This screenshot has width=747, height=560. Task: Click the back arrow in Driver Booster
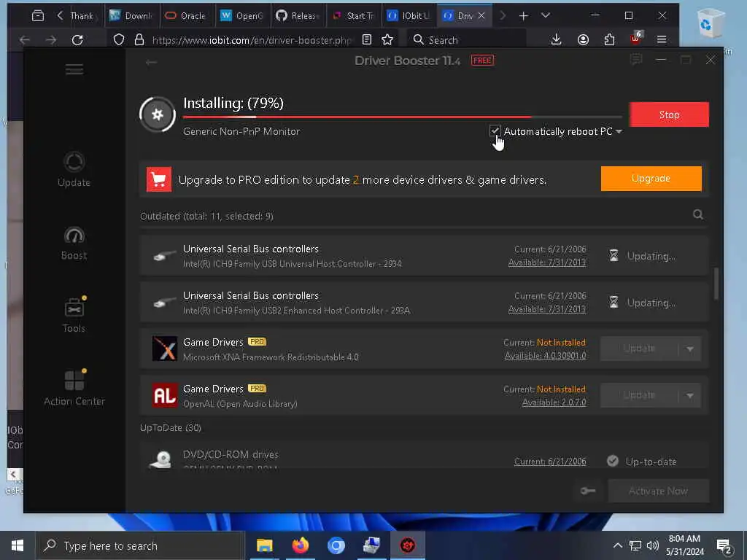tap(151, 63)
